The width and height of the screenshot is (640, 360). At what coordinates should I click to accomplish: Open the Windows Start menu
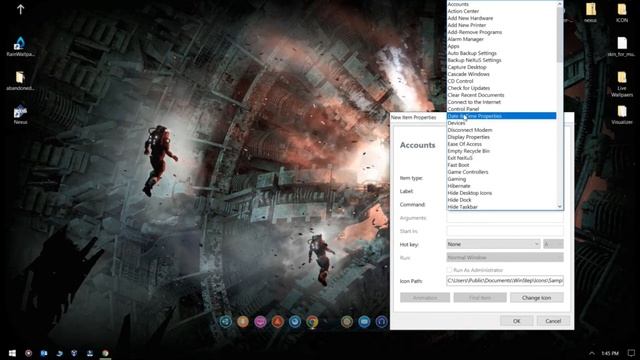[12, 353]
